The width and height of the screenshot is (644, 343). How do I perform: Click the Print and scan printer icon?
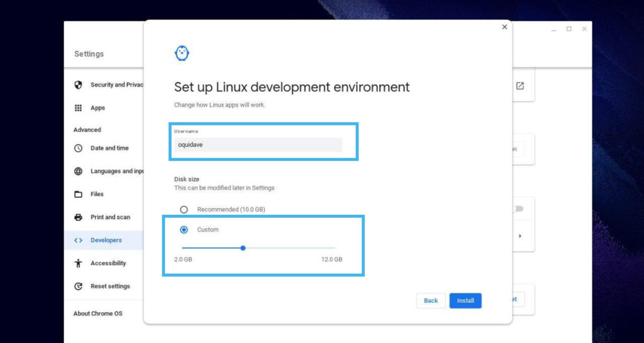pyautogui.click(x=78, y=217)
